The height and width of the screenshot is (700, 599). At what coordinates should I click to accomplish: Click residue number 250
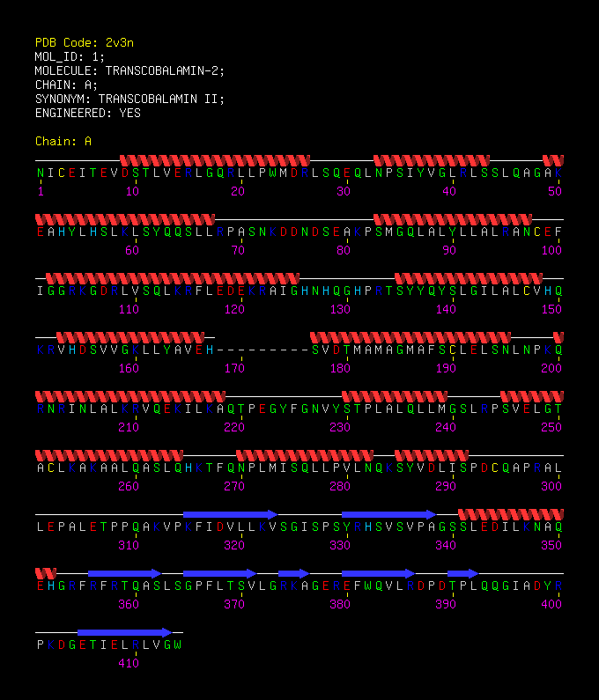(x=551, y=427)
